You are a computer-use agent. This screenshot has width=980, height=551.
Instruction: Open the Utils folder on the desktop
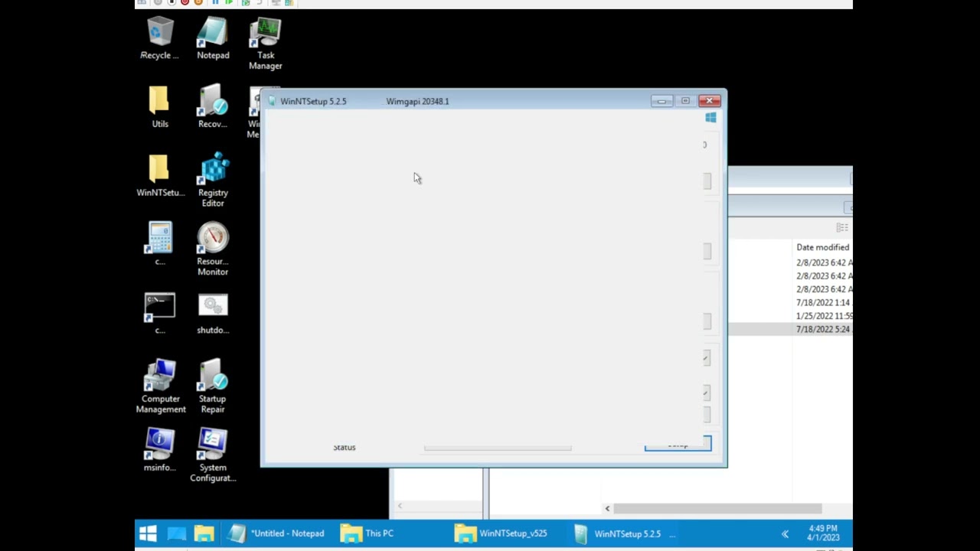pos(159,107)
